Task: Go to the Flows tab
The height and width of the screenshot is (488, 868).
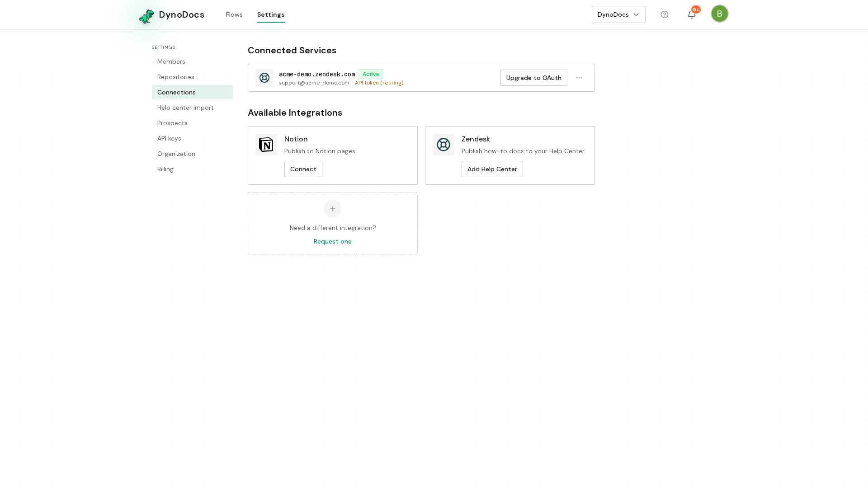Action: click(x=234, y=14)
